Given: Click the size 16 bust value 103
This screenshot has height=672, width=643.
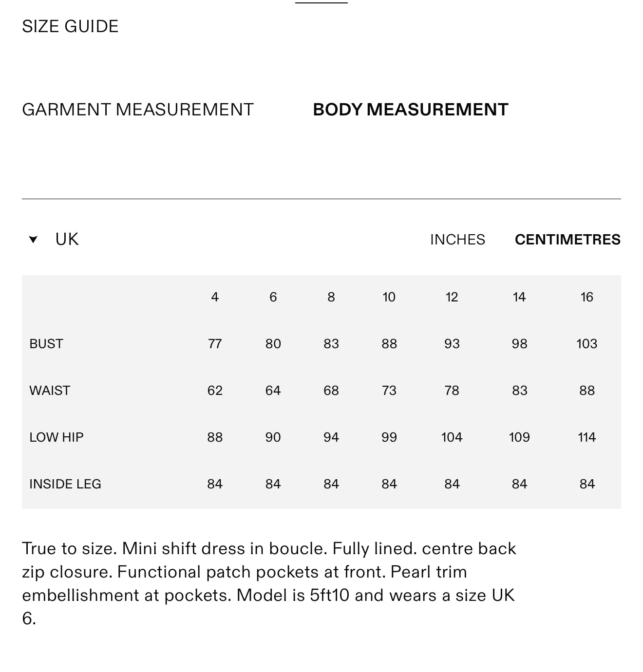Looking at the screenshot, I should tap(586, 344).
